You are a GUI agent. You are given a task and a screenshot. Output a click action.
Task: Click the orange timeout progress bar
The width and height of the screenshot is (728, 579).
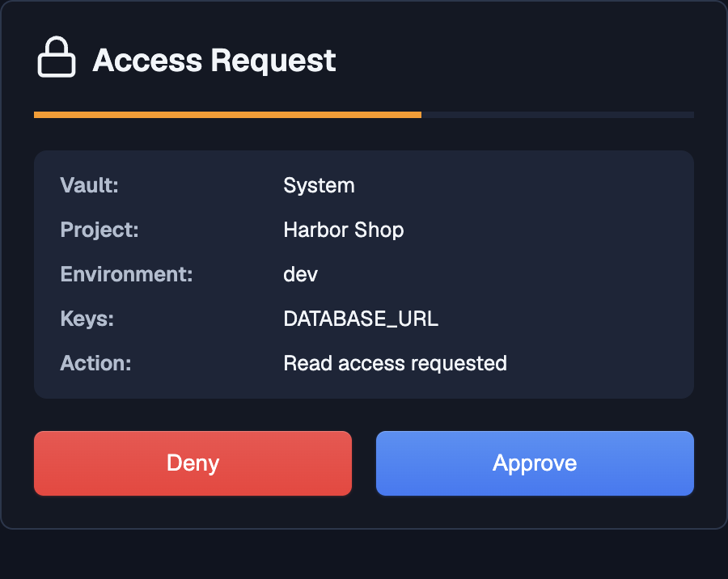coord(227,115)
